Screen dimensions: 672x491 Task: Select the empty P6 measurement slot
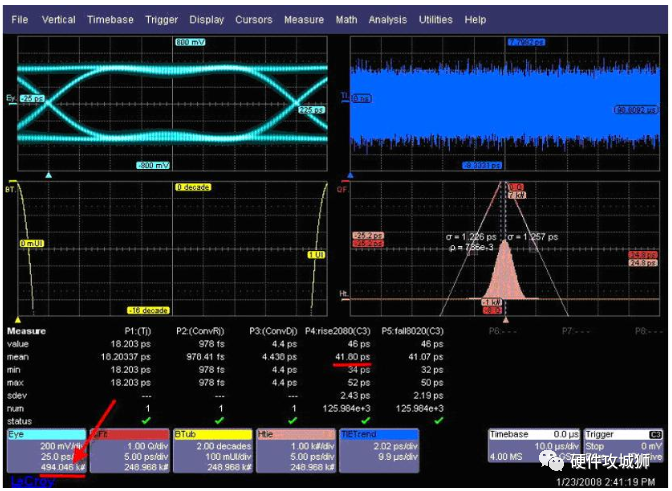click(503, 331)
